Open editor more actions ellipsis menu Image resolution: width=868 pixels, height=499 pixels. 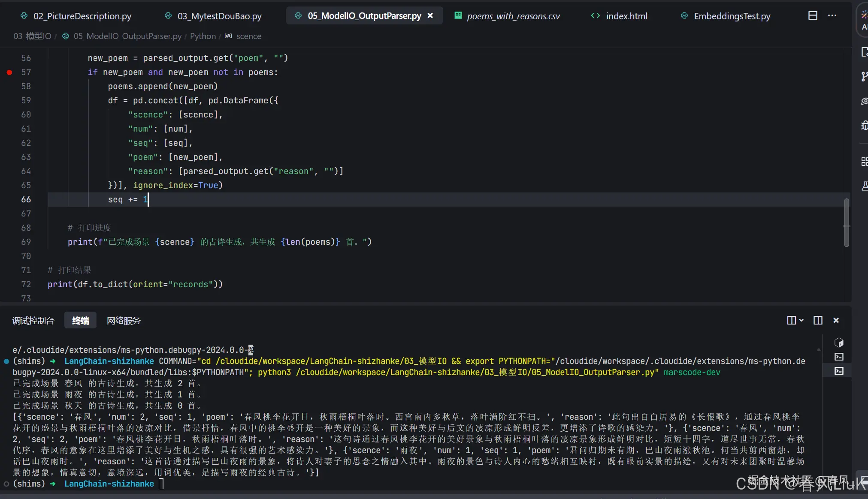click(832, 16)
